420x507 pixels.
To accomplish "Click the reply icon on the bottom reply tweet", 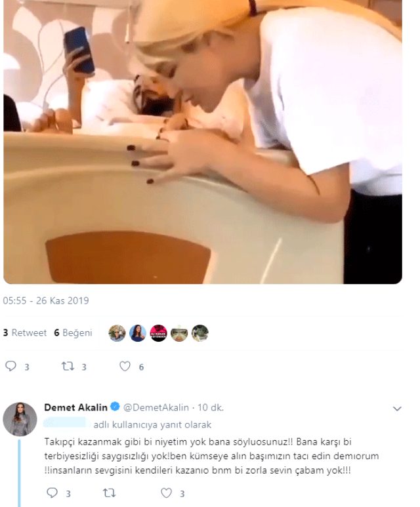I will pos(52,493).
